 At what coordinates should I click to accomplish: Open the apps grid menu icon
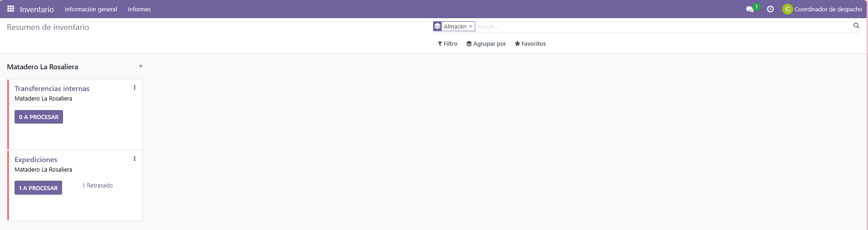coord(11,9)
